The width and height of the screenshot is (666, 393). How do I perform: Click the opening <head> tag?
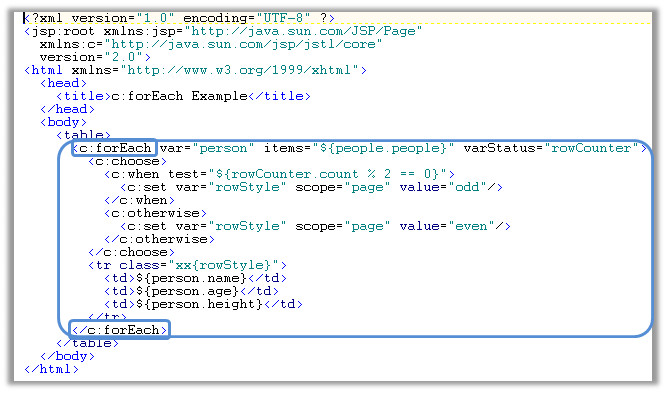coord(63,83)
